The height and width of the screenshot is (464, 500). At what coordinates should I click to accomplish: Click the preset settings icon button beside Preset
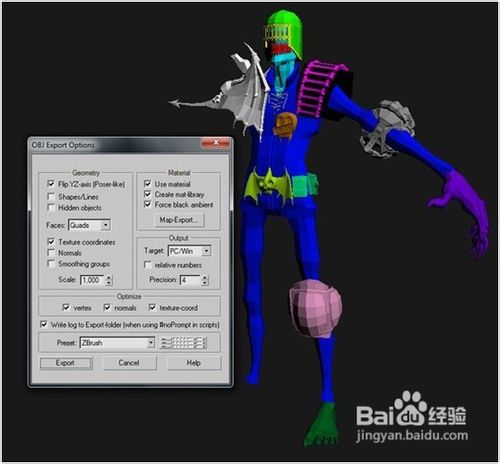(x=183, y=343)
